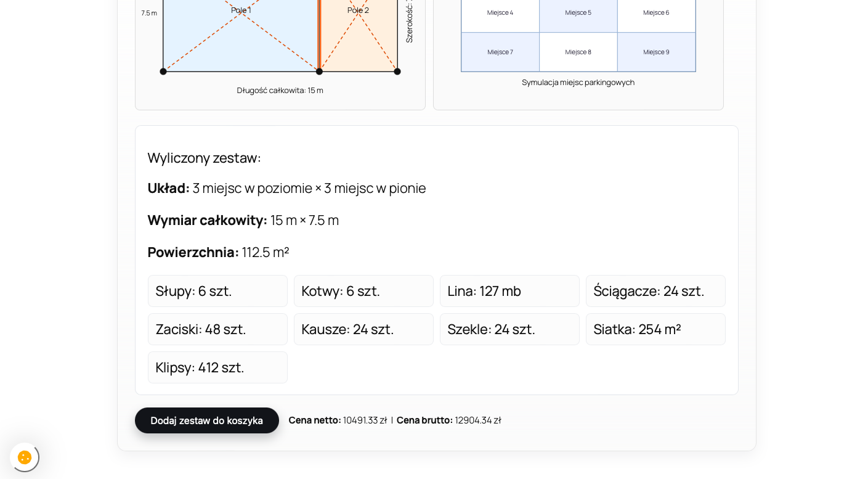Click parking spot Miejsce 5

point(578,15)
